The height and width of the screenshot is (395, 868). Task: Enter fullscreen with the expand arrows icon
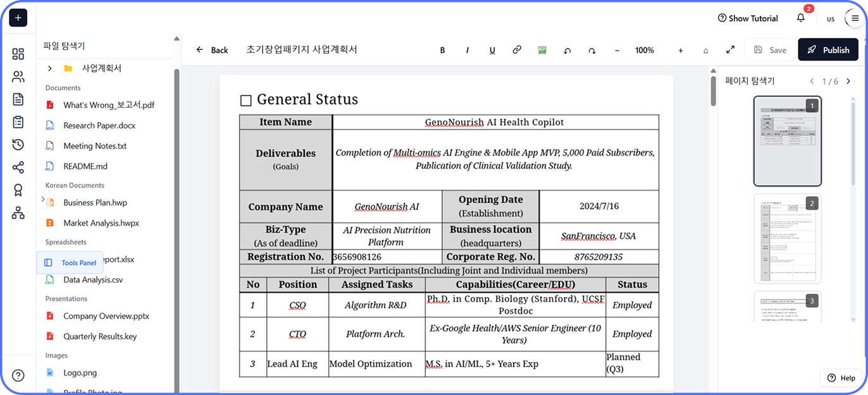click(x=730, y=50)
